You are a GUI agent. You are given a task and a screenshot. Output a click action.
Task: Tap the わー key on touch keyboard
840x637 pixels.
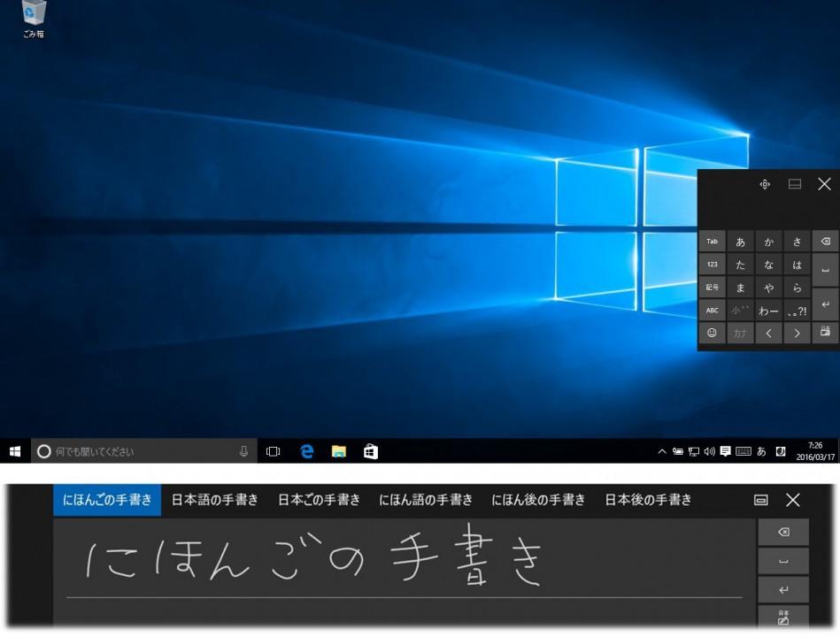point(768,311)
